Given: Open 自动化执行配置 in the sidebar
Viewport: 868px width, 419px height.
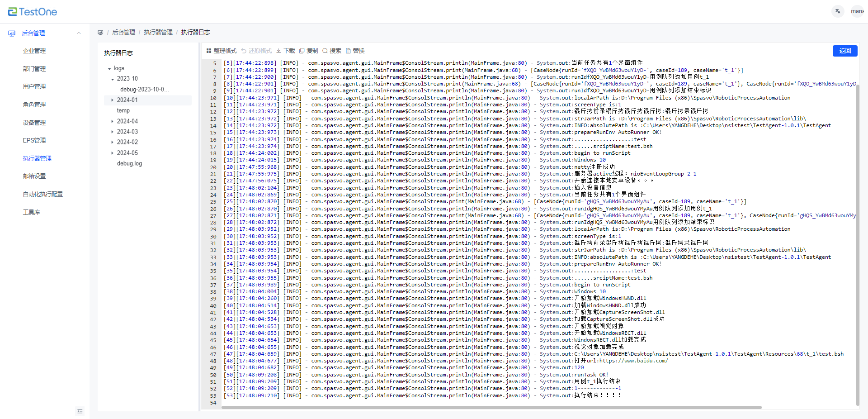Looking at the screenshot, I should tap(43, 194).
